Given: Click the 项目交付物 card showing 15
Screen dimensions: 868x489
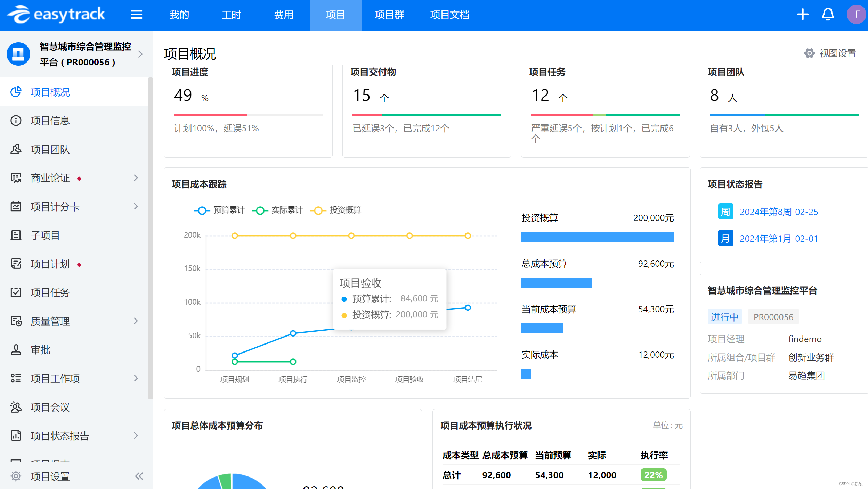Looking at the screenshot, I should pos(427,111).
